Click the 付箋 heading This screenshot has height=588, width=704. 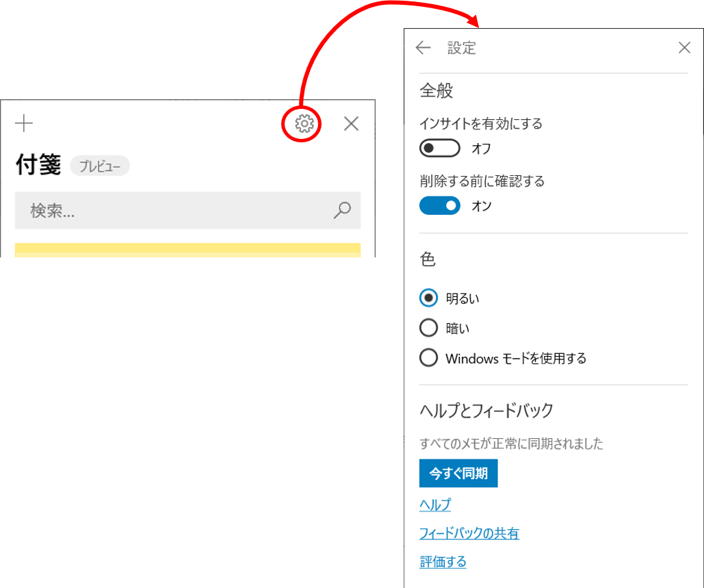38,164
